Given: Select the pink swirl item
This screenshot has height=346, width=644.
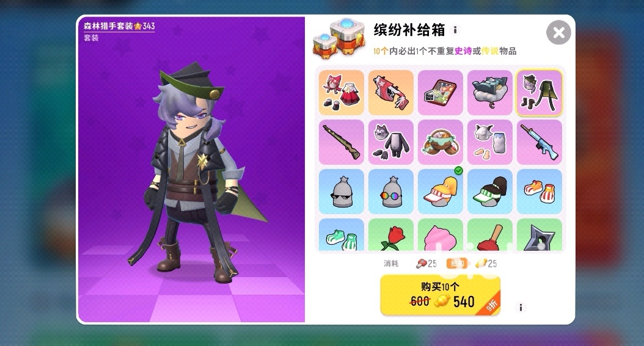Looking at the screenshot, I should click(x=441, y=234).
